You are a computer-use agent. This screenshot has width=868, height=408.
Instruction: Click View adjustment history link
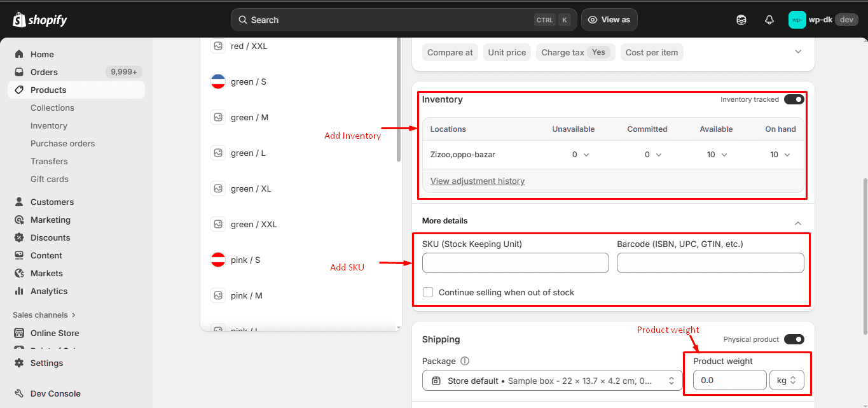(477, 181)
